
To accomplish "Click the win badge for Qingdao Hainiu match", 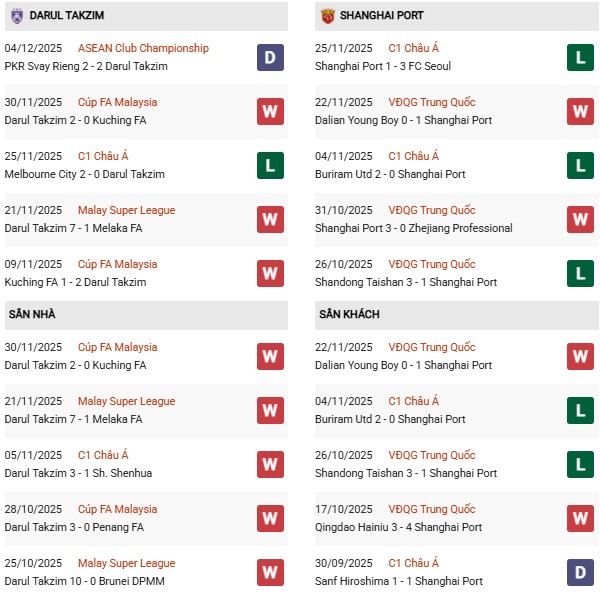I will point(580,518).
